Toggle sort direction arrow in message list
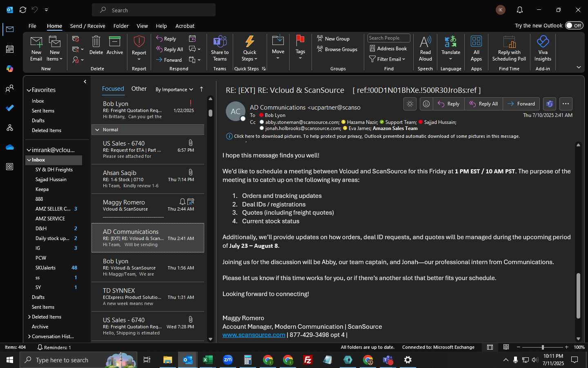Viewport: 588px width, 368px height. [201, 89]
